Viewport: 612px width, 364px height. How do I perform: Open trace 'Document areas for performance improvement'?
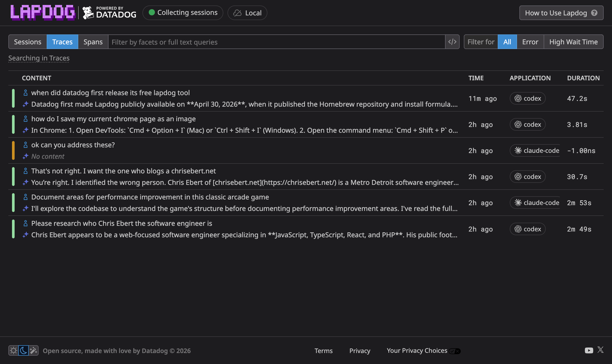click(306, 203)
